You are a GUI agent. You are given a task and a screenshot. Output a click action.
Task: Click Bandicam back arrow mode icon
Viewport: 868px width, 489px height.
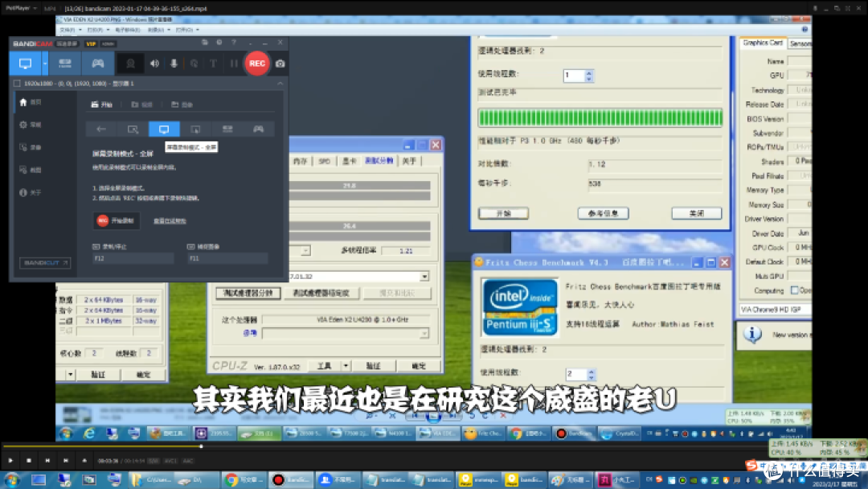pyautogui.click(x=101, y=129)
